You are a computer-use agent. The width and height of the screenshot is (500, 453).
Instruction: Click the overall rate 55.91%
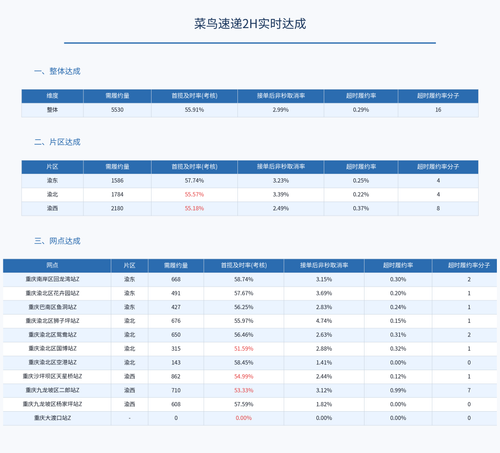[194, 110]
